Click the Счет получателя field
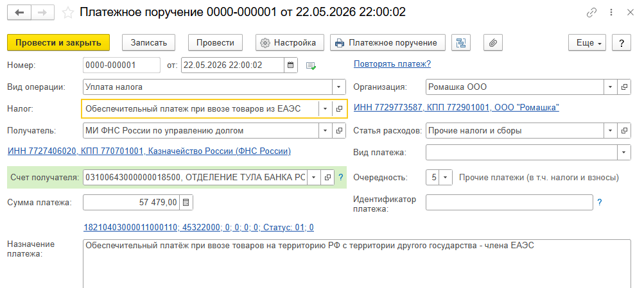This screenshot has height=288, width=644. click(x=195, y=177)
